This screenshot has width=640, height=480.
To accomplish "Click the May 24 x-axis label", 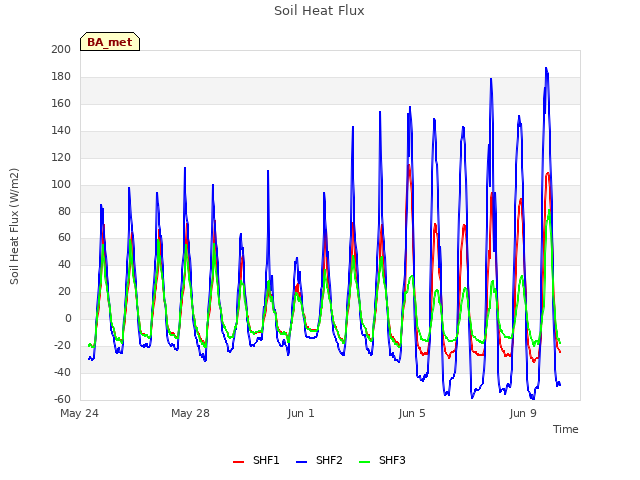I will 79,413.
